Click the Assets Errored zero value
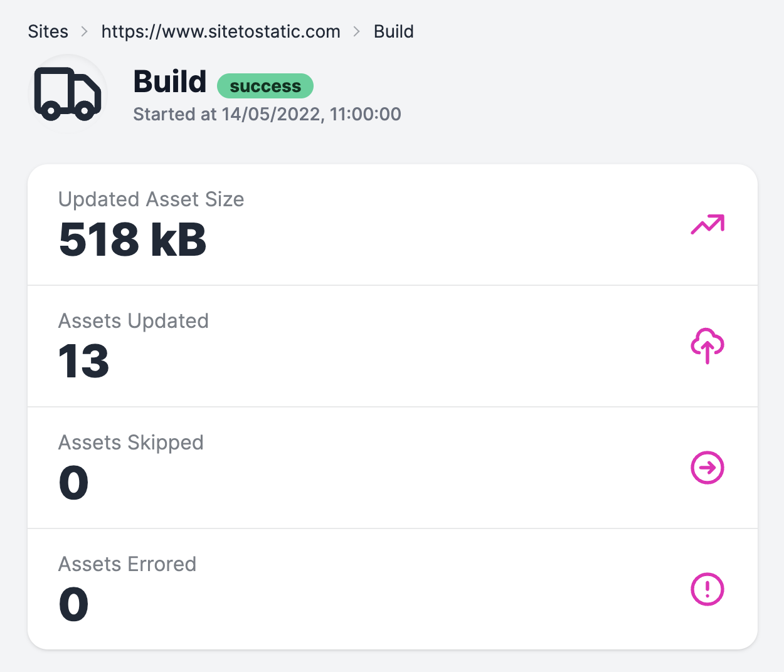 (73, 605)
